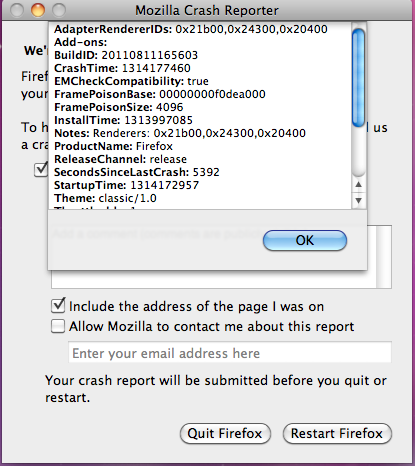Enable Allow Mozilla to contact me checkbox
Screen dimensions: 415x466
click(58, 326)
